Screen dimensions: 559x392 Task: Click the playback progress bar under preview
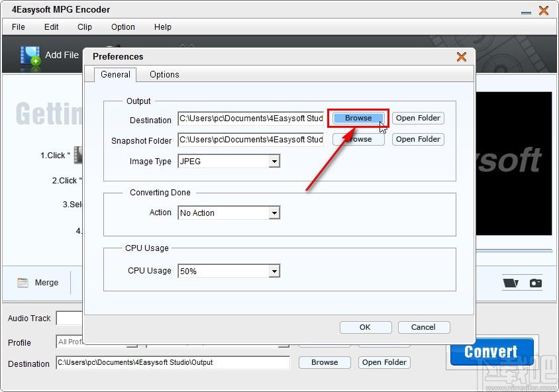[514, 251]
